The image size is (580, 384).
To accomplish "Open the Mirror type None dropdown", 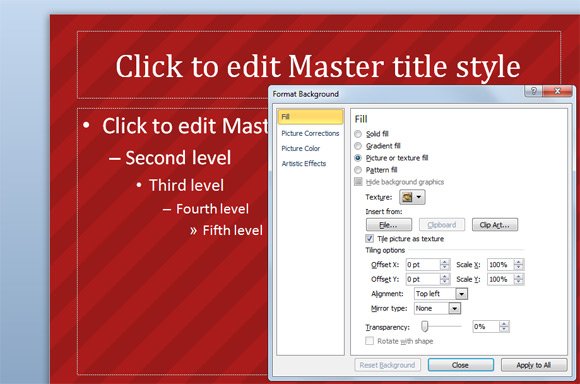I will click(455, 309).
